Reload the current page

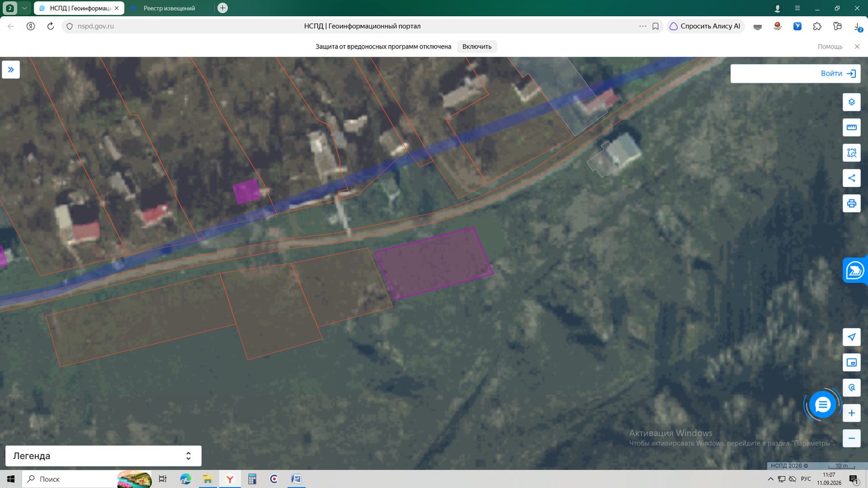click(x=50, y=26)
